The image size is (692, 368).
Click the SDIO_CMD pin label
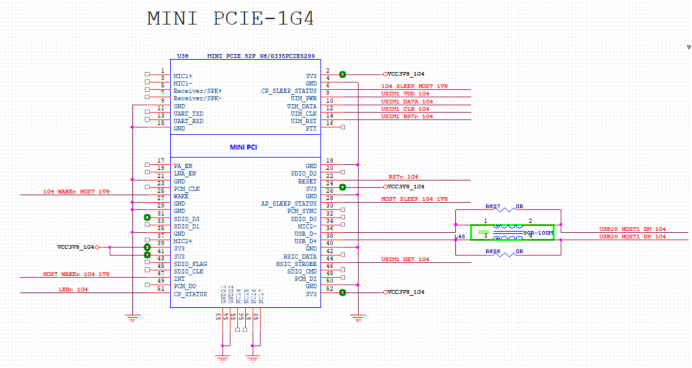(x=302, y=271)
